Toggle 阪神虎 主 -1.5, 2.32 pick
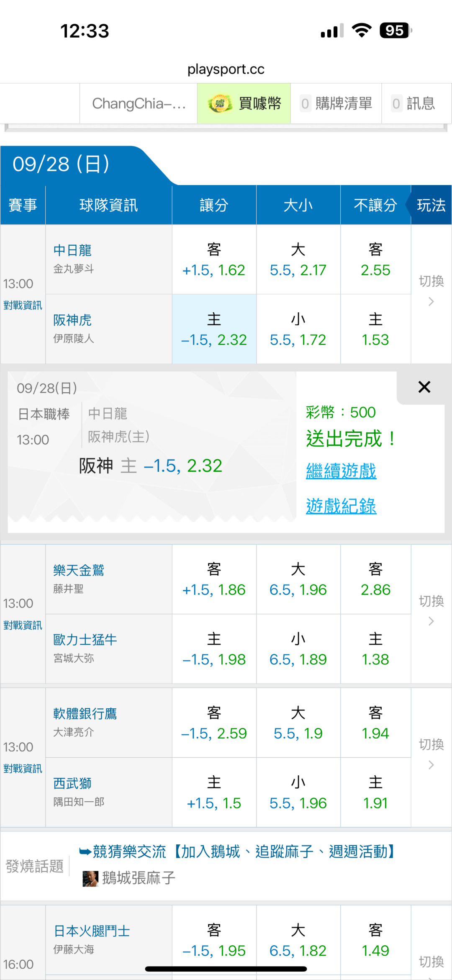Screen dimensions: 452x980 pyautogui.click(x=214, y=329)
